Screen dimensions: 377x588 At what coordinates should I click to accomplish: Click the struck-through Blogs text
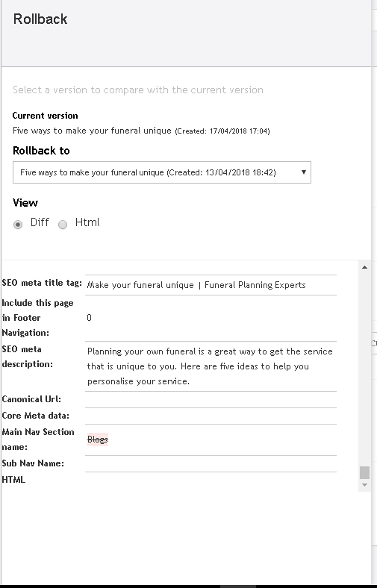click(x=98, y=439)
